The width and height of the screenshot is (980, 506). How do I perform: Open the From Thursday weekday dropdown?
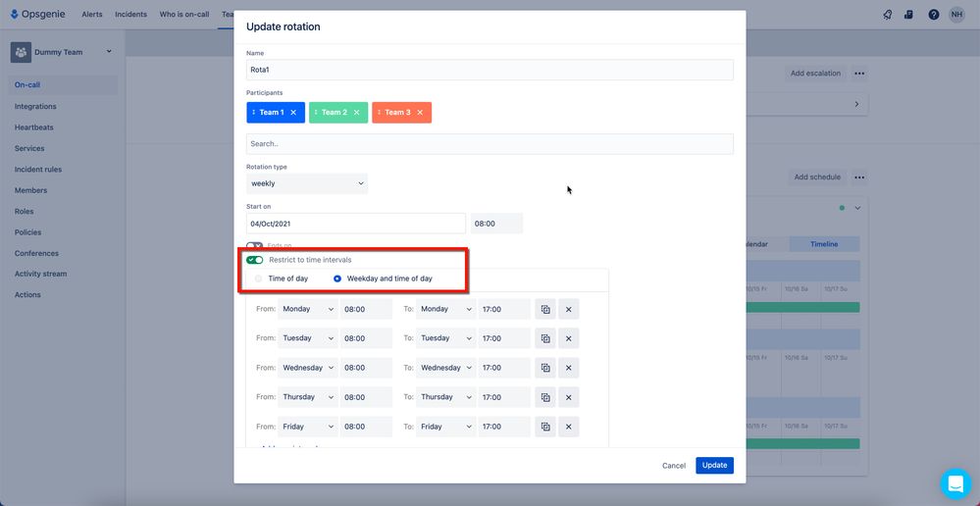pos(307,397)
